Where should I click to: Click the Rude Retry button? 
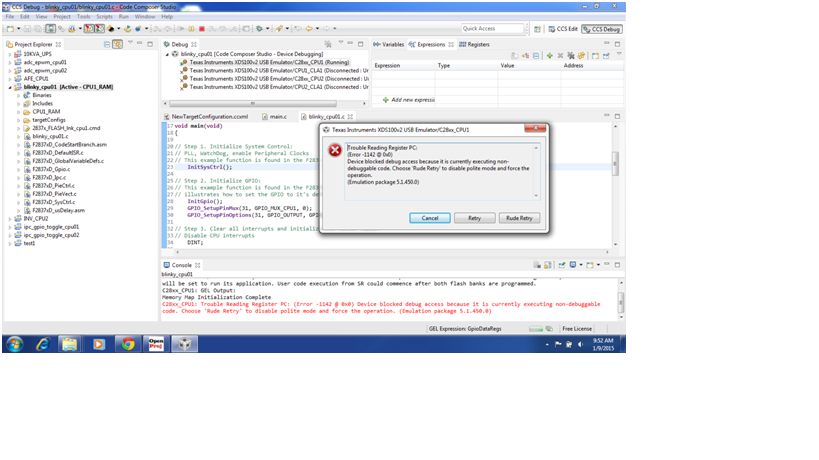coord(519,218)
